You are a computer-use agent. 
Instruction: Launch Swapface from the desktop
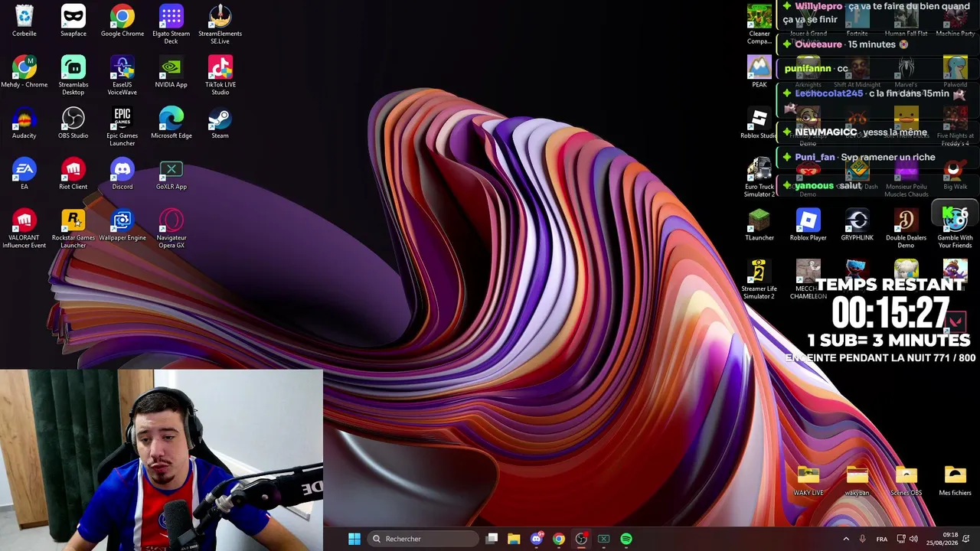click(x=73, y=21)
